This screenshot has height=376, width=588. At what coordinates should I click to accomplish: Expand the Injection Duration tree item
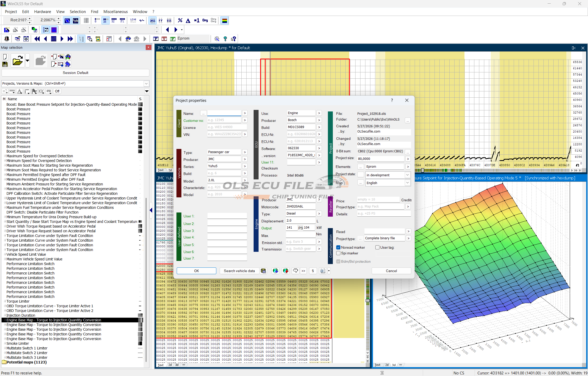click(5, 315)
